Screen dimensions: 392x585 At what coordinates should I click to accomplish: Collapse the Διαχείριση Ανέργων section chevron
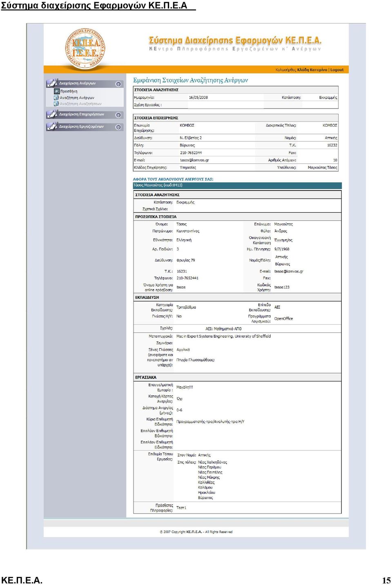pyautogui.click(x=118, y=84)
